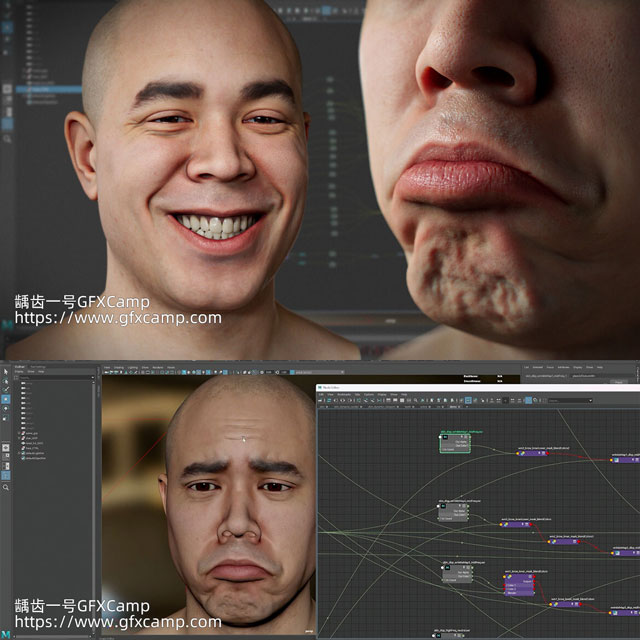640x640 pixels.
Task: Click the Select Camera icon in viewport toolbar
Action: pyautogui.click(x=106, y=372)
